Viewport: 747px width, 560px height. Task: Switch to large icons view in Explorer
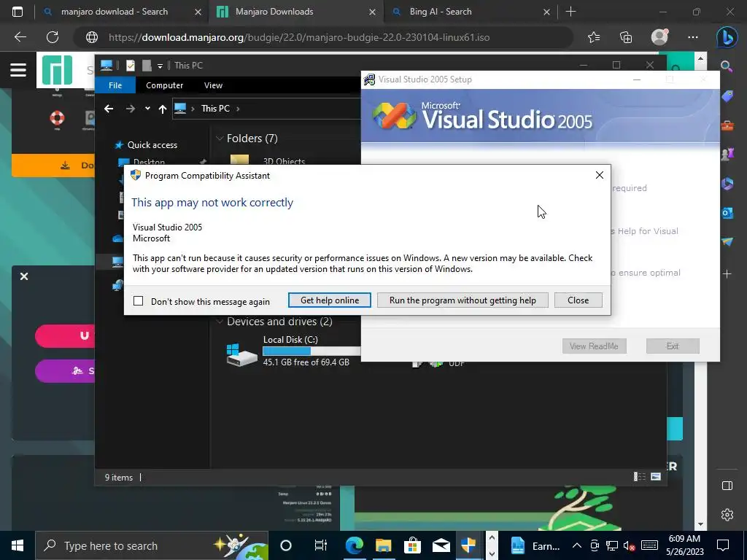pyautogui.click(x=656, y=477)
